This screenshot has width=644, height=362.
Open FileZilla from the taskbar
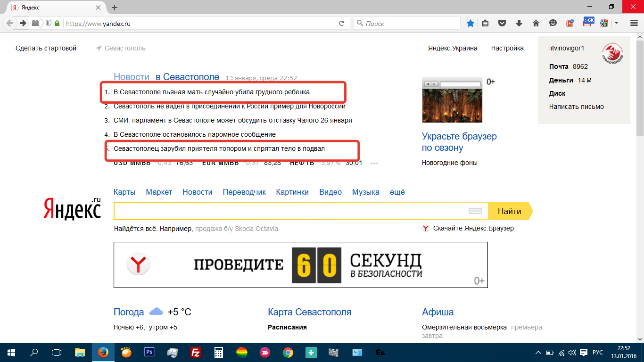195,352
